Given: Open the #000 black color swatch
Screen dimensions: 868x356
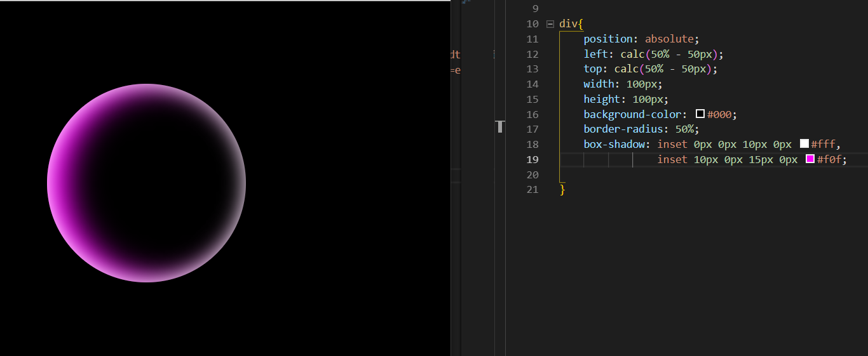Looking at the screenshot, I should (x=700, y=114).
